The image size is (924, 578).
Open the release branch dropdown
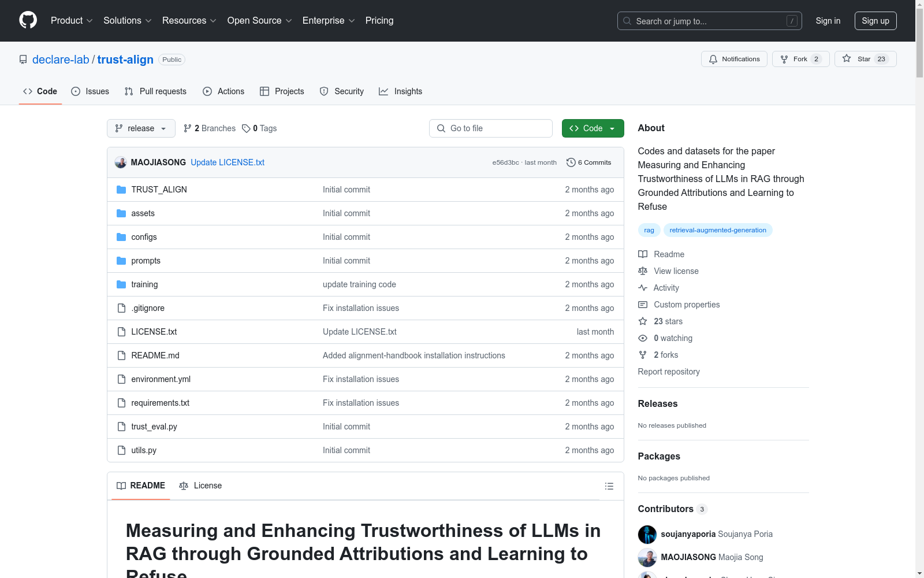point(141,128)
